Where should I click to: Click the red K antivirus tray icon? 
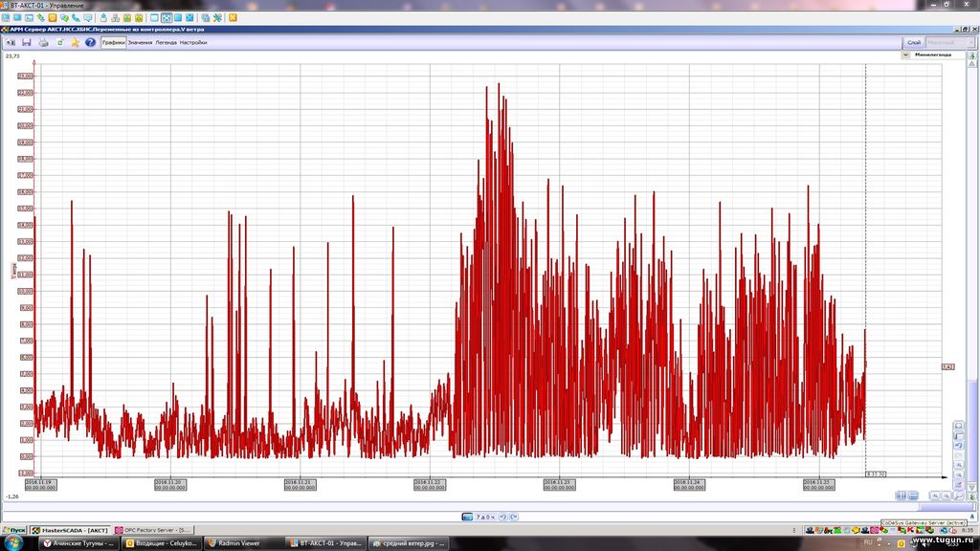click(x=911, y=530)
